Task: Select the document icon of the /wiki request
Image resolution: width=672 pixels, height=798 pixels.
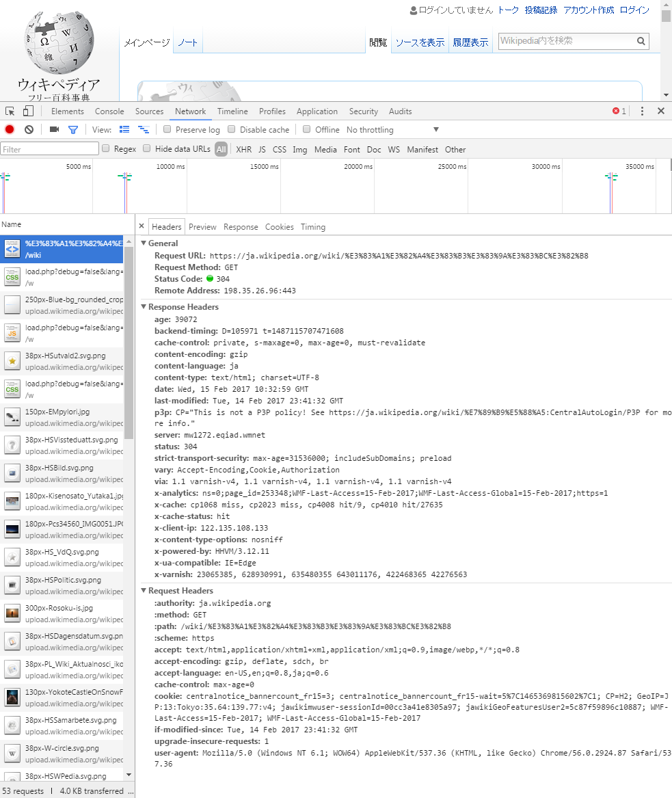Action: [12, 249]
